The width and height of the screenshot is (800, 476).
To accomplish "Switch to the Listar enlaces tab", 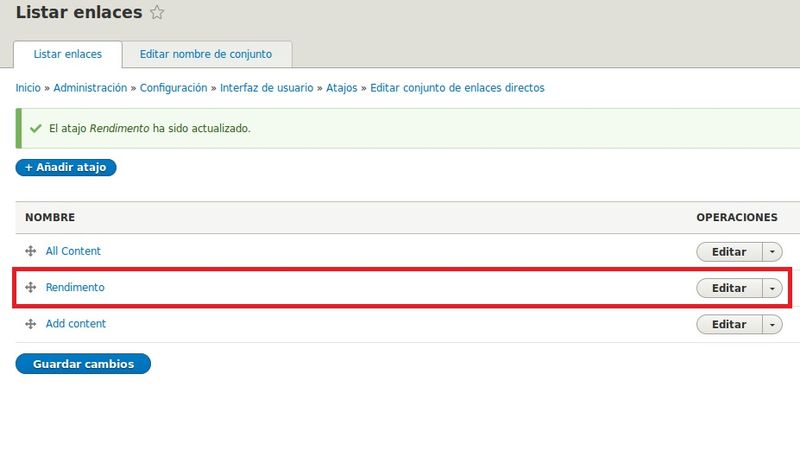I will pyautogui.click(x=68, y=54).
